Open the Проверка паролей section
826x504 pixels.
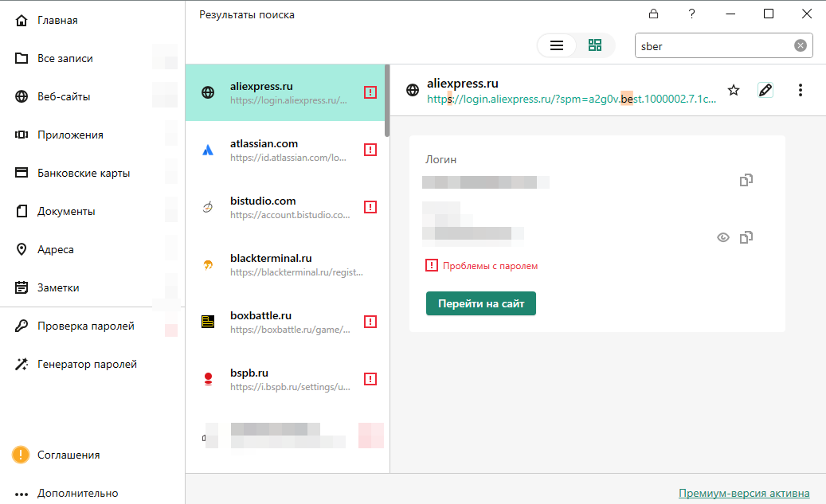click(x=85, y=326)
